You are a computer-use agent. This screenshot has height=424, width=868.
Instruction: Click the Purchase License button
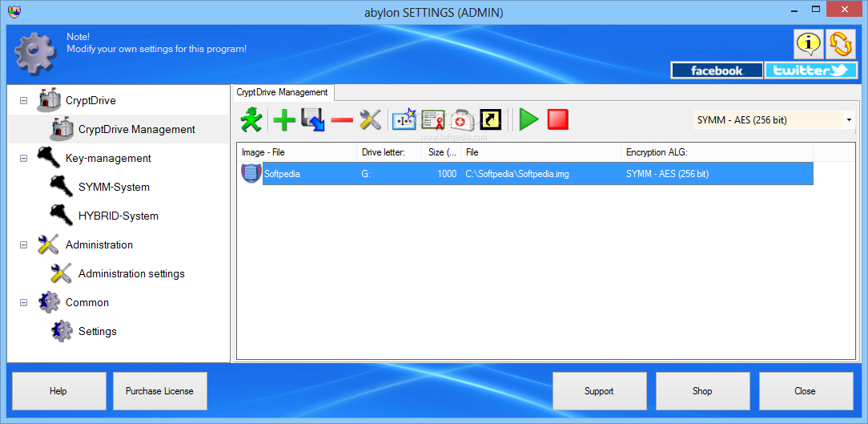pyautogui.click(x=159, y=391)
